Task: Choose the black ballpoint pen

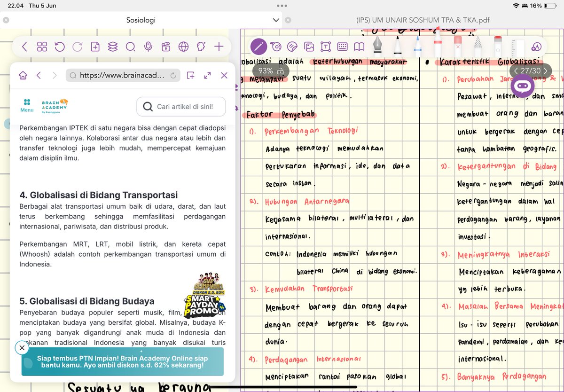Action: tap(398, 46)
